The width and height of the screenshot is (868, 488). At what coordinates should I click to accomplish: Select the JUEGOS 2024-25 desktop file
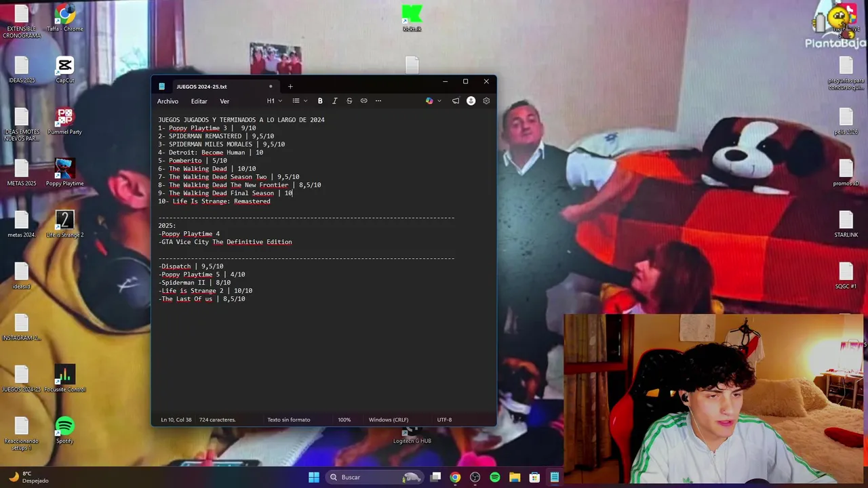click(22, 378)
